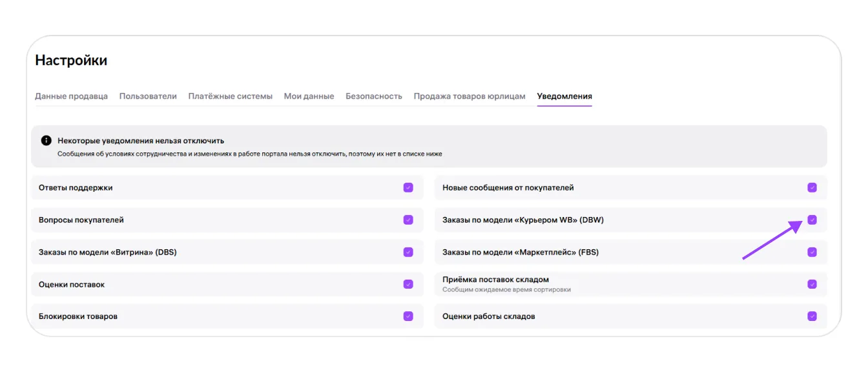Screen dimensions: 868x372
Task: Click the Настройки page heading
Action: pos(71,61)
